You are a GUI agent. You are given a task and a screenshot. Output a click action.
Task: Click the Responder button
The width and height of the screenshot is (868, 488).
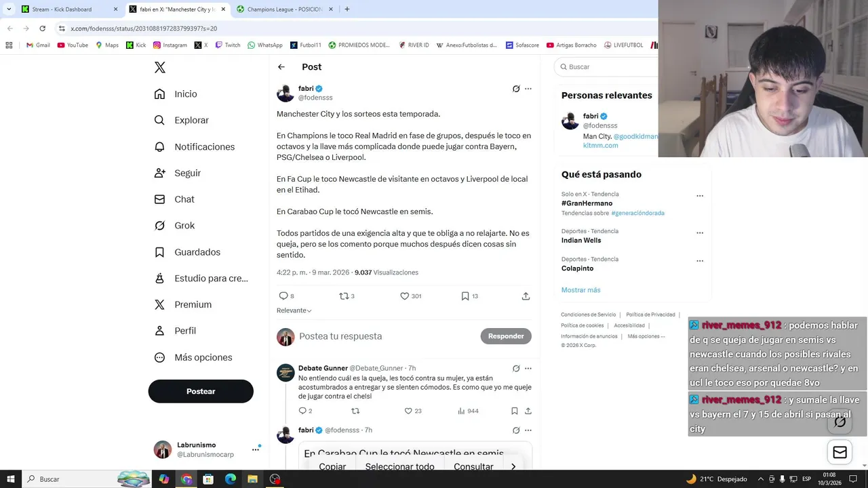[506, 336]
